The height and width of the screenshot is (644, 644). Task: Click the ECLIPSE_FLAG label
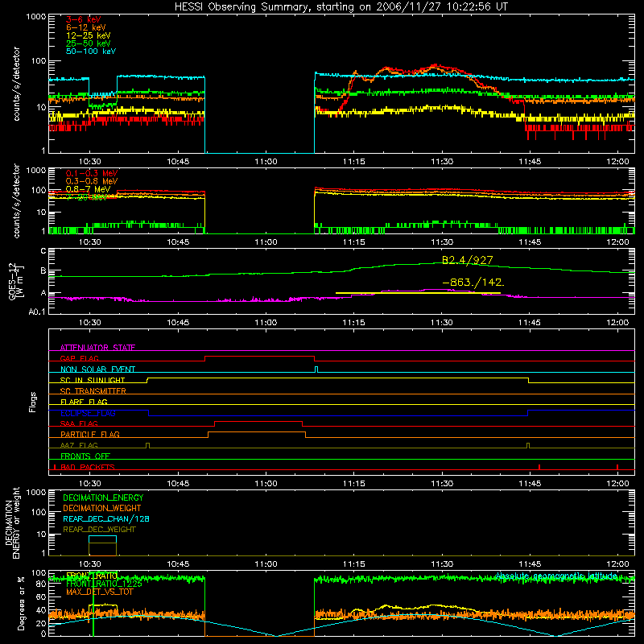point(88,413)
